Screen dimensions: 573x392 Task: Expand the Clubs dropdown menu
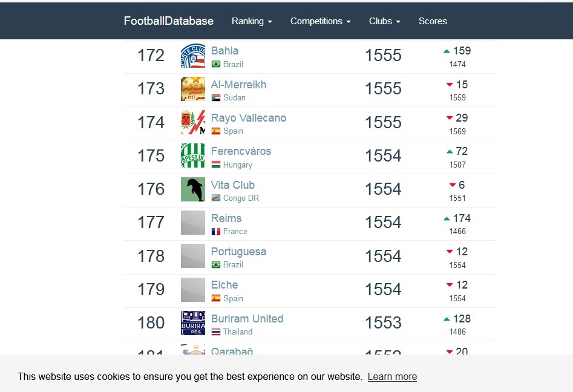(x=384, y=21)
